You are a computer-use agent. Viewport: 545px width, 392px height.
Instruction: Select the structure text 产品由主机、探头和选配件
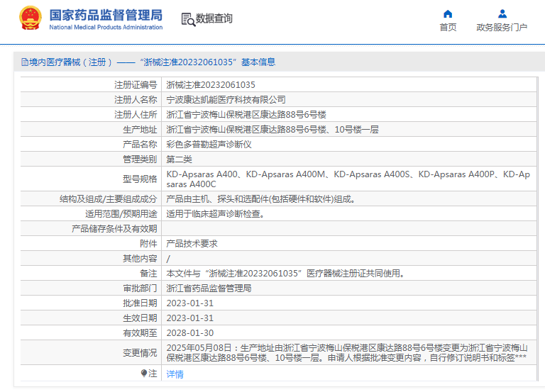(260, 199)
